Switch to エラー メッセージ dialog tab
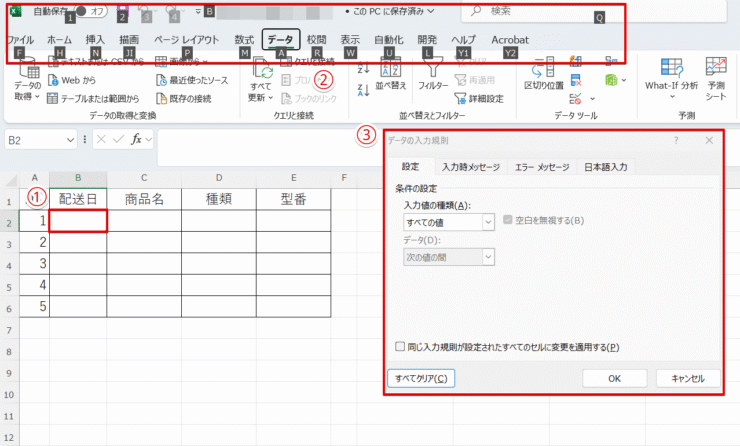The height and width of the screenshot is (446, 740). pyautogui.click(x=542, y=167)
